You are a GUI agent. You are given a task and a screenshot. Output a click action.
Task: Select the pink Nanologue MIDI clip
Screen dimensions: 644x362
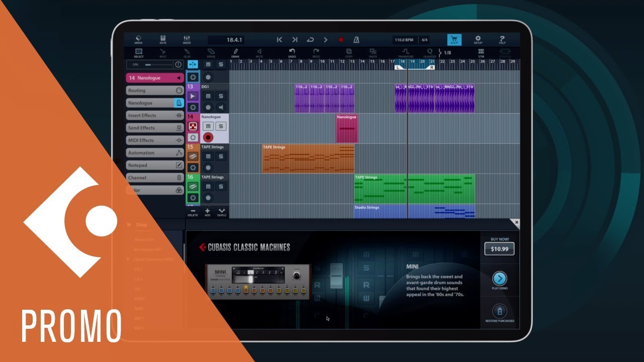coord(347,129)
